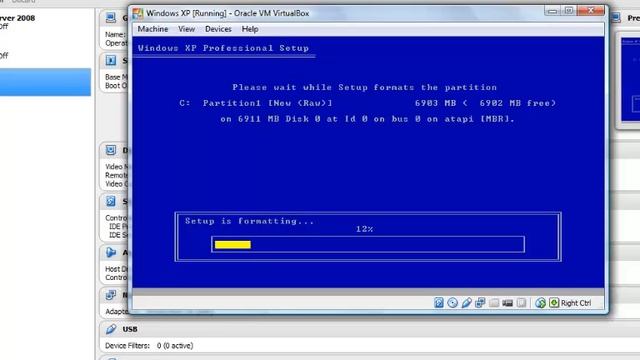640x360 pixels.
Task: Click the VirtualBox icon in the window title bar
Action: (138, 13)
